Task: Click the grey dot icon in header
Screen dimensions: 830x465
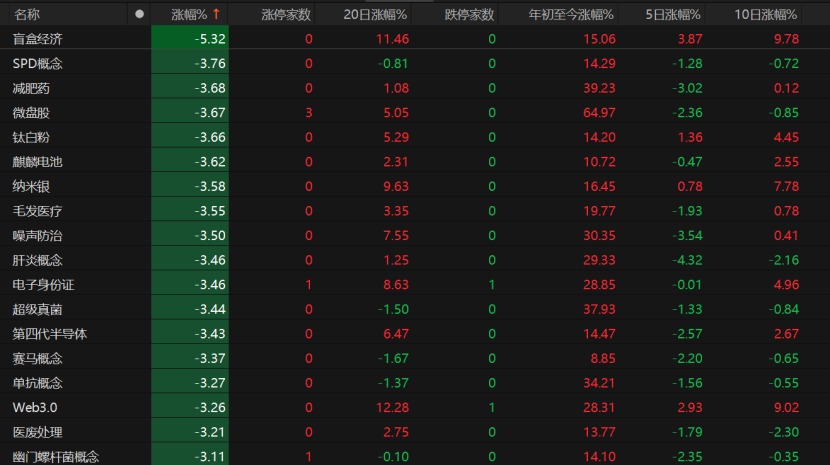Action: pos(139,15)
